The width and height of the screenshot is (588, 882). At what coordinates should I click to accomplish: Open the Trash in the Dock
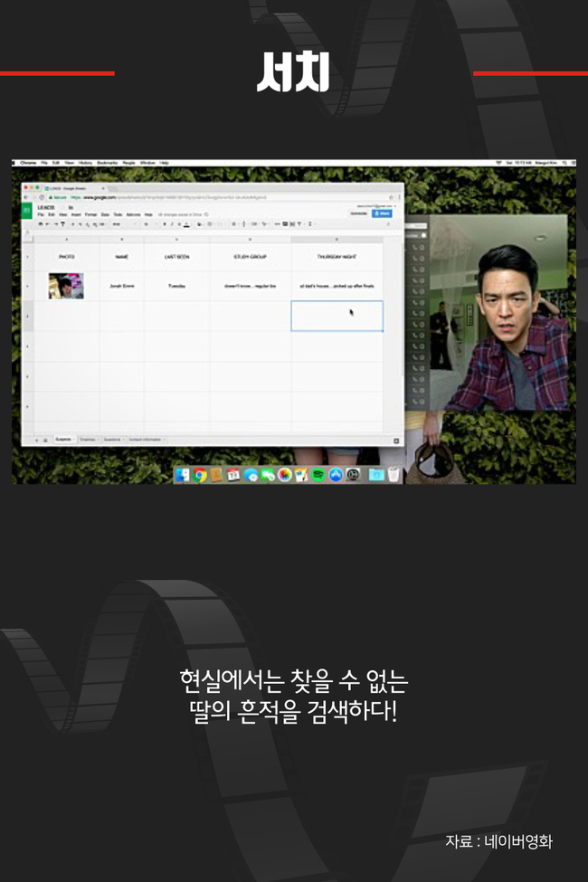[x=394, y=475]
